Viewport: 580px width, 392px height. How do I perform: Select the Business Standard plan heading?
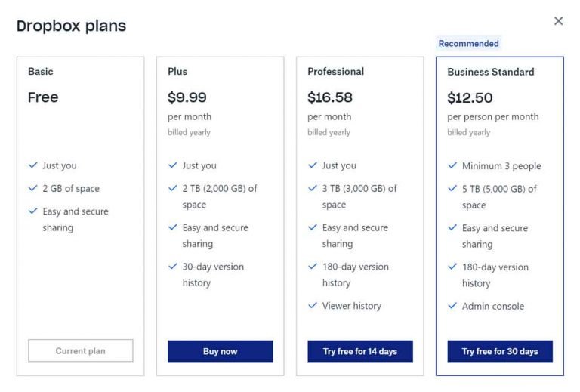tap(490, 72)
